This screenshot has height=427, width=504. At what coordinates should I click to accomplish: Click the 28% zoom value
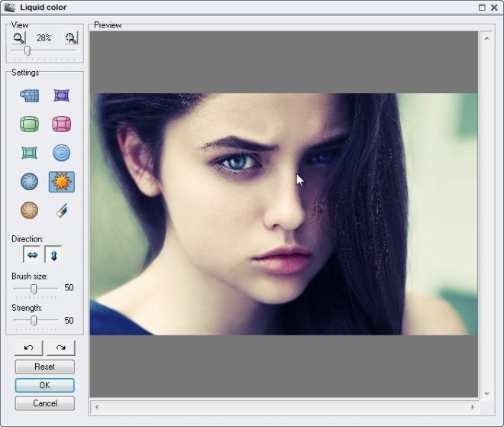tap(44, 38)
